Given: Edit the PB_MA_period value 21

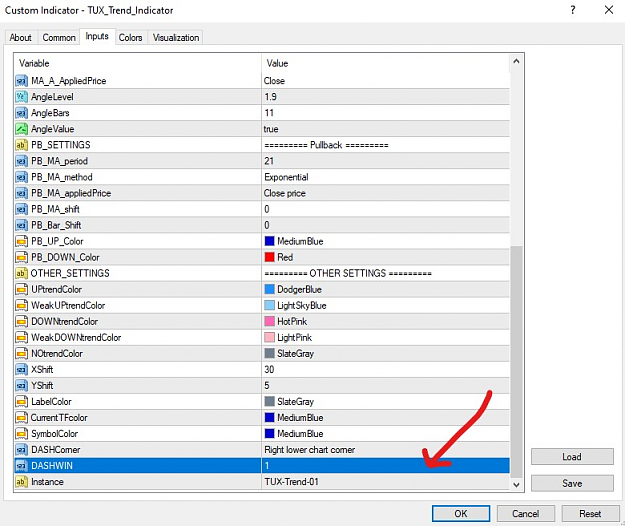Looking at the screenshot, I should [x=269, y=161].
